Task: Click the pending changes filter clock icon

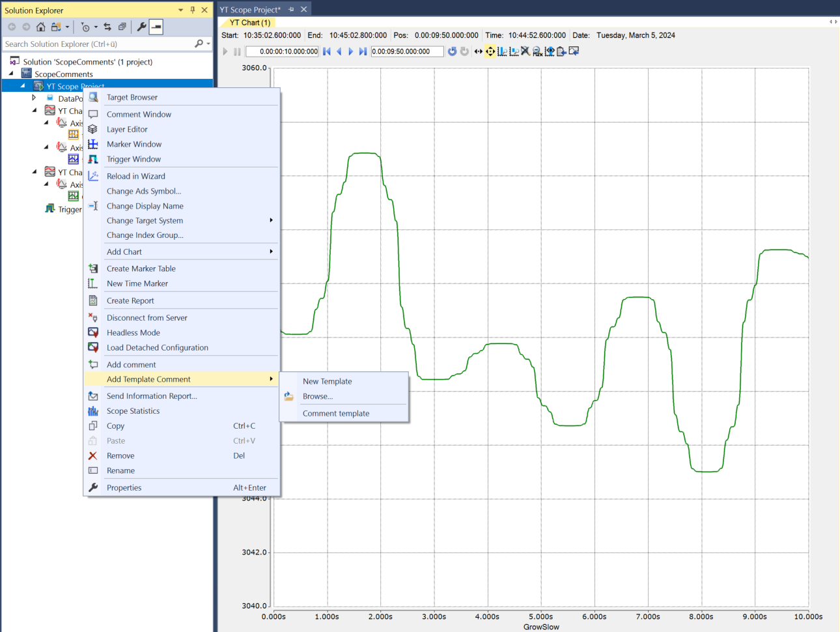Action: pyautogui.click(x=85, y=27)
